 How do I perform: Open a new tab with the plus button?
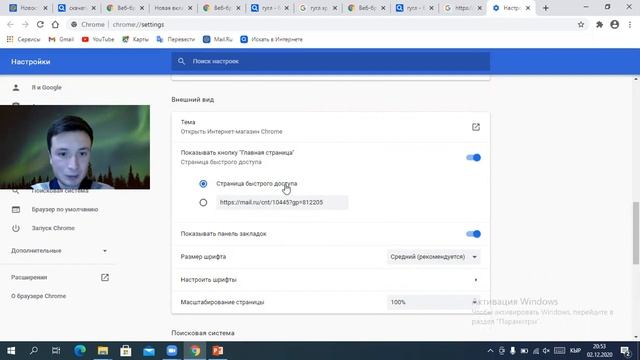[546, 8]
